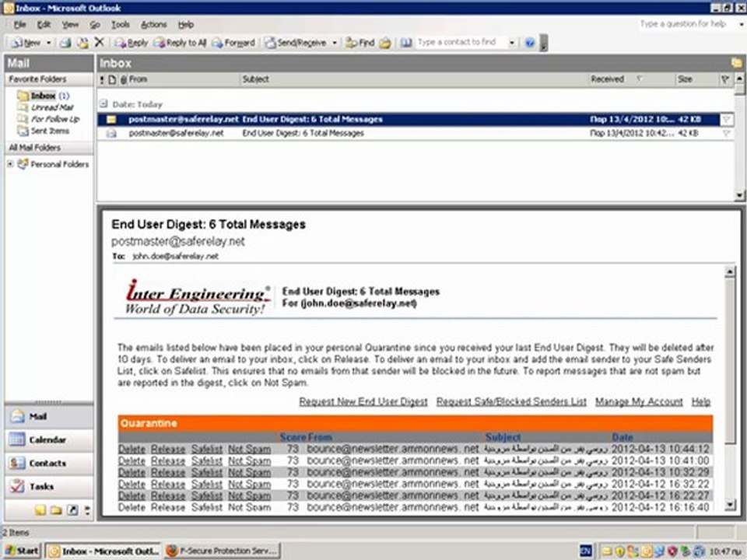Open the Address Book icon
This screenshot has width=747, height=560.
click(406, 43)
